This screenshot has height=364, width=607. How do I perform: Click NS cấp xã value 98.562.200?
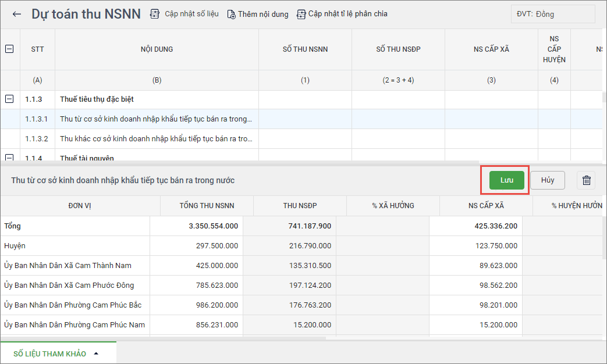pos(475,286)
